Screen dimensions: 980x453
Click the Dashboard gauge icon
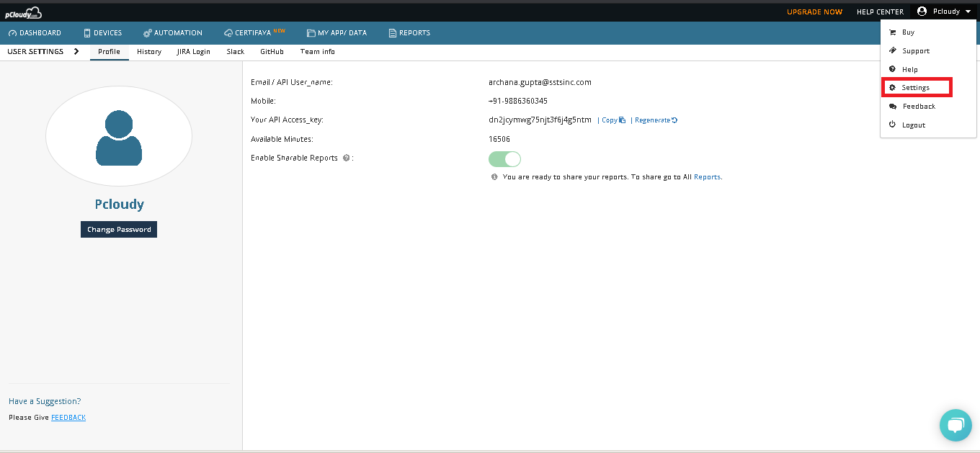click(12, 33)
